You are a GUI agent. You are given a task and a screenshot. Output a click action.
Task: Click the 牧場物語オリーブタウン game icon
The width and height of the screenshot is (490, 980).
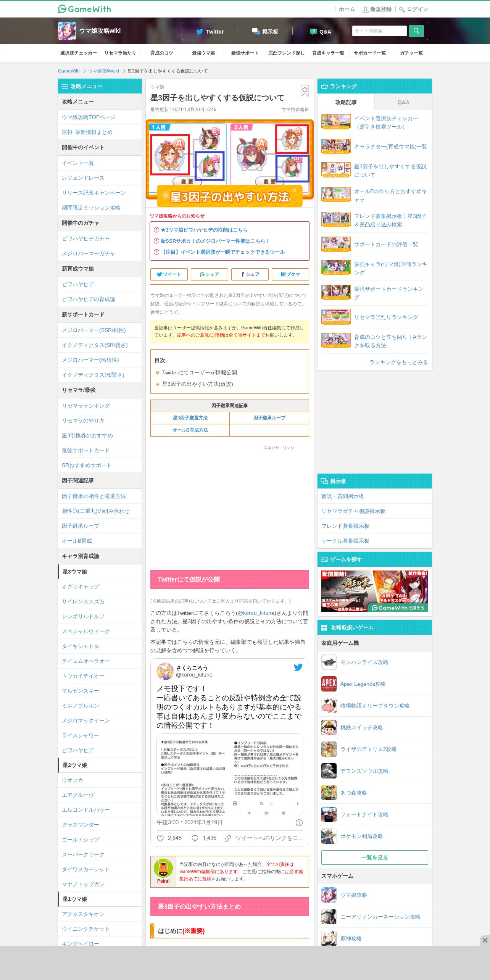click(x=329, y=706)
